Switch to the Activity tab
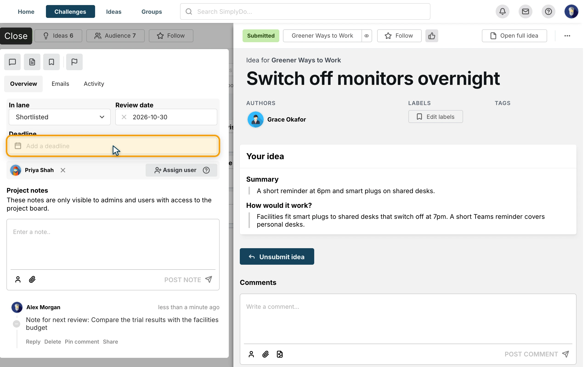 tap(94, 84)
